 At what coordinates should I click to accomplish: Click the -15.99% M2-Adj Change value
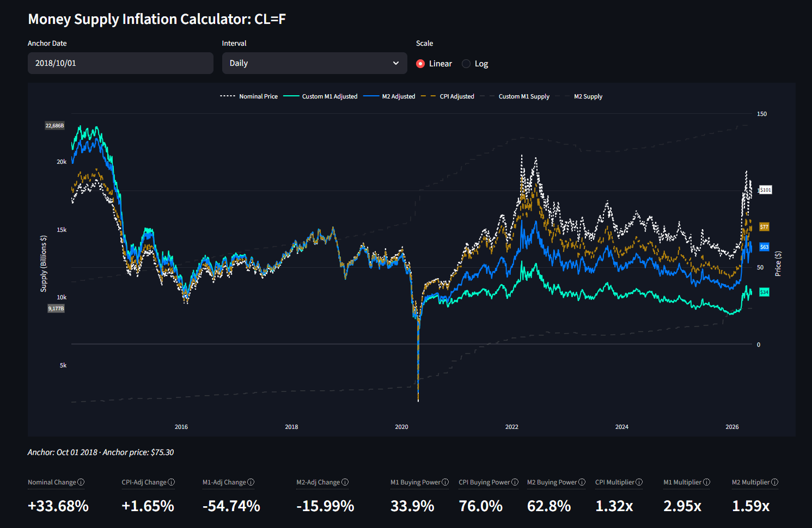(x=325, y=506)
